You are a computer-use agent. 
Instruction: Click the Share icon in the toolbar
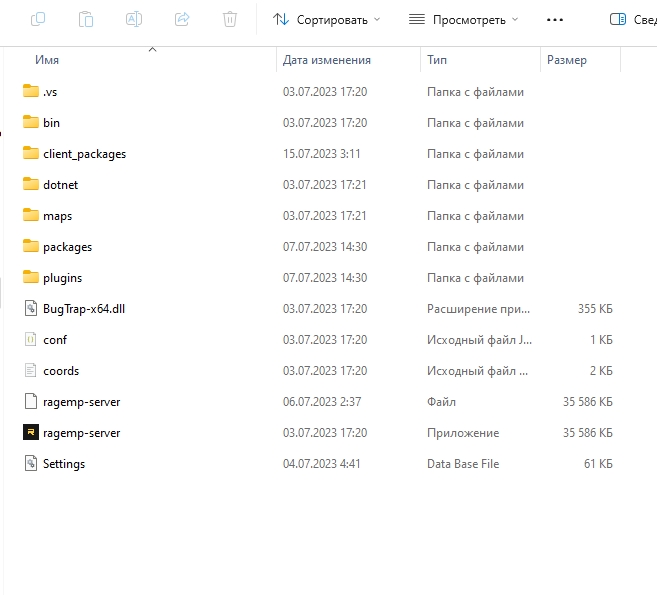tap(182, 19)
